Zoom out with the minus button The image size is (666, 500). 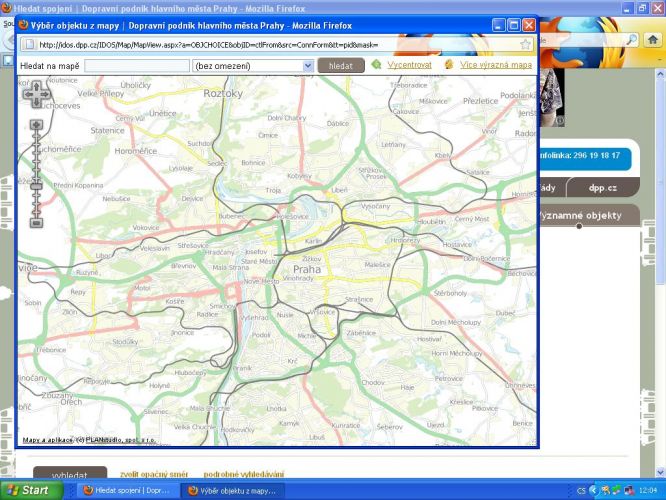tap(37, 223)
